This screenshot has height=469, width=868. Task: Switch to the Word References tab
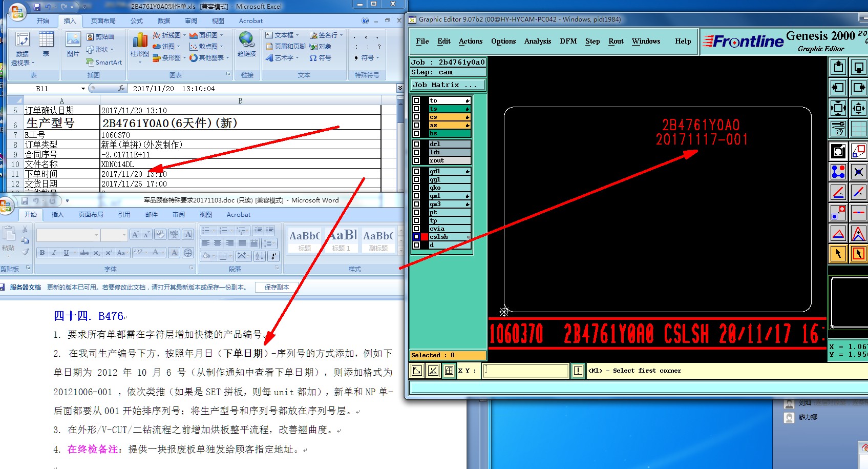point(124,215)
